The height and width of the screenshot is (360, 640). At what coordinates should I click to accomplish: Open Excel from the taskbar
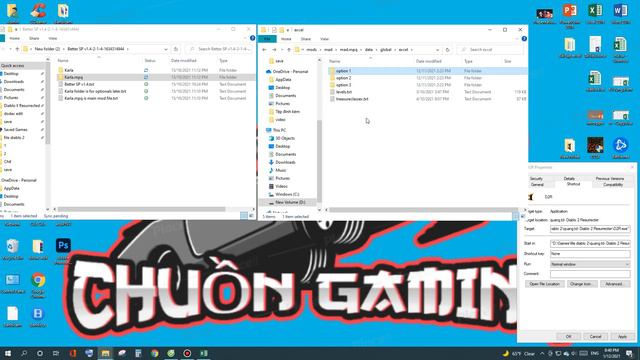(204, 353)
